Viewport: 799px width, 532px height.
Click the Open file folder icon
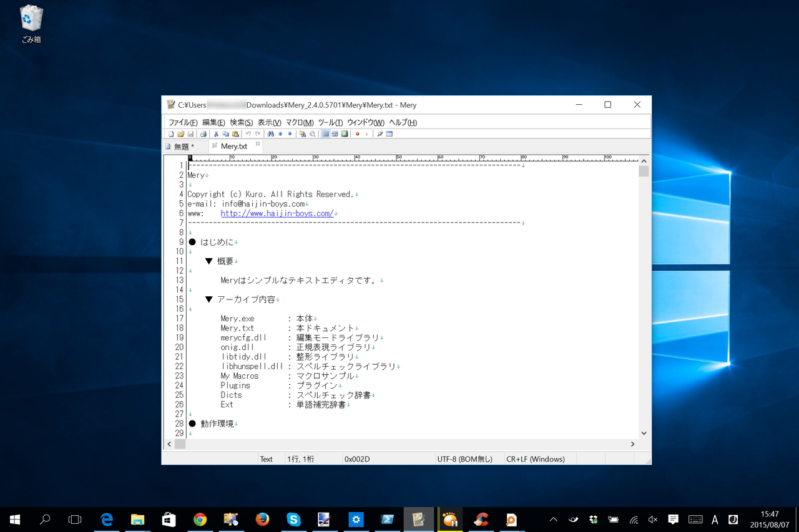[181, 134]
